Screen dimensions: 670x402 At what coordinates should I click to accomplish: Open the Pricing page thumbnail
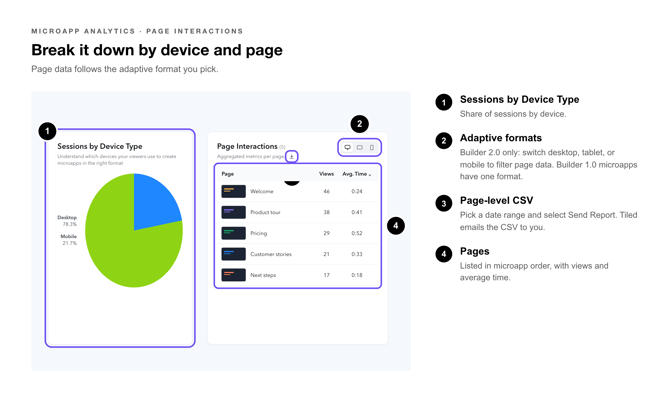pyautogui.click(x=233, y=233)
